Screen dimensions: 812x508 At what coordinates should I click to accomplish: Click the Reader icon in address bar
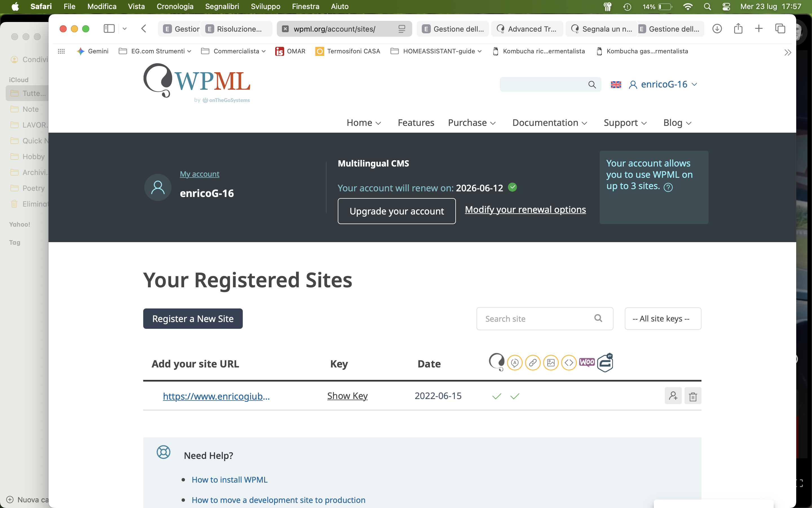point(402,29)
